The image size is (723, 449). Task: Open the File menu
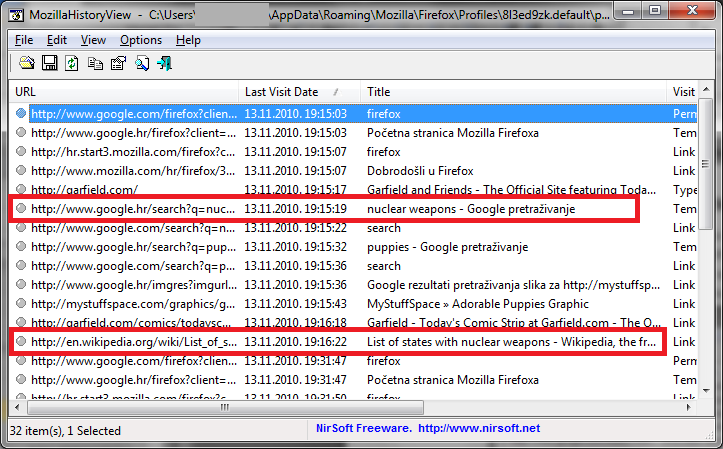click(24, 40)
